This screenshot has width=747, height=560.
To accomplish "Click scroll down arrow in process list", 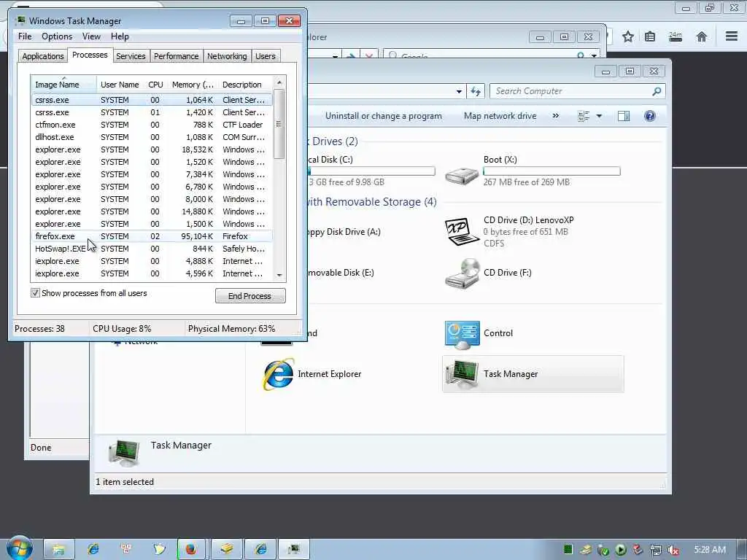I will click(279, 275).
